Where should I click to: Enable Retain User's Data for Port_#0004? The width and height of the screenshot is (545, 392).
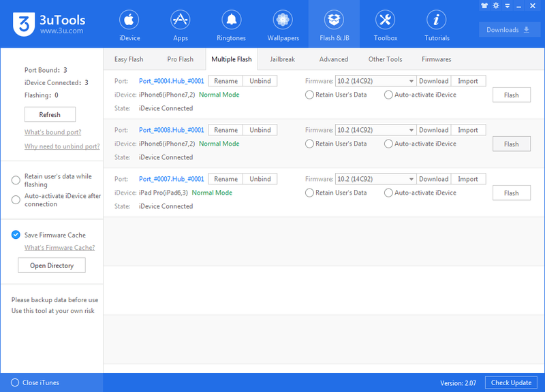[x=309, y=95]
